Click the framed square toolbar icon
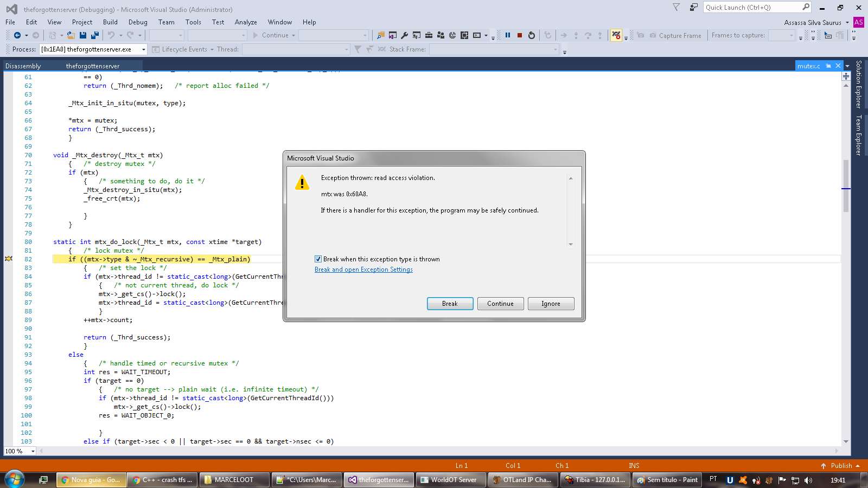Screen dimensions: 868x488 [x=464, y=35]
